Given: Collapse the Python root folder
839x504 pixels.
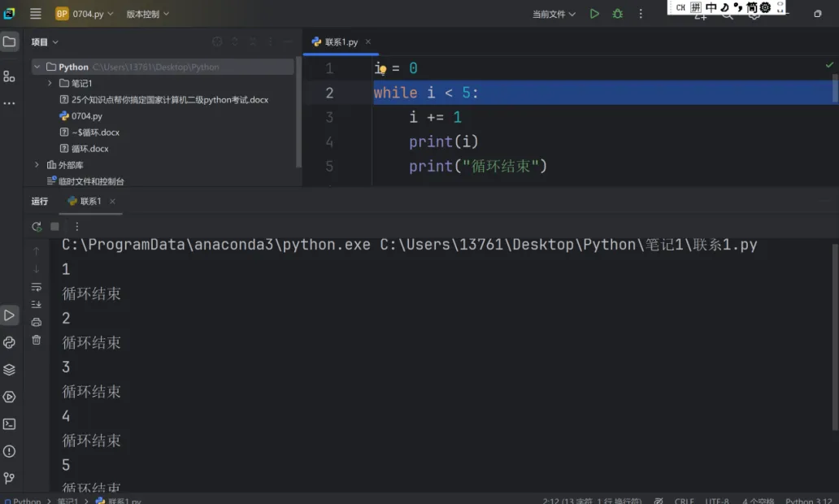Looking at the screenshot, I should [37, 67].
